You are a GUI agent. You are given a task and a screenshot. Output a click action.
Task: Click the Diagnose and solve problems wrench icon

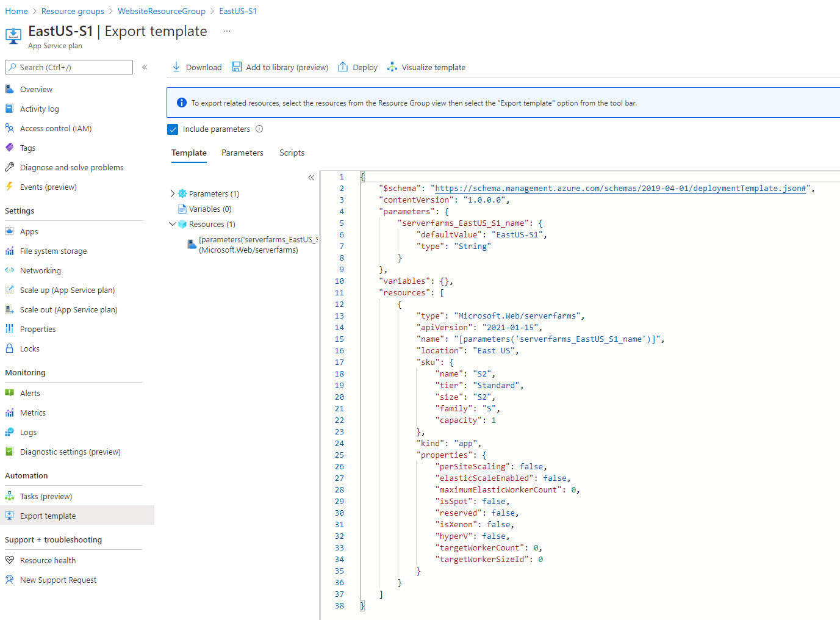click(x=10, y=167)
